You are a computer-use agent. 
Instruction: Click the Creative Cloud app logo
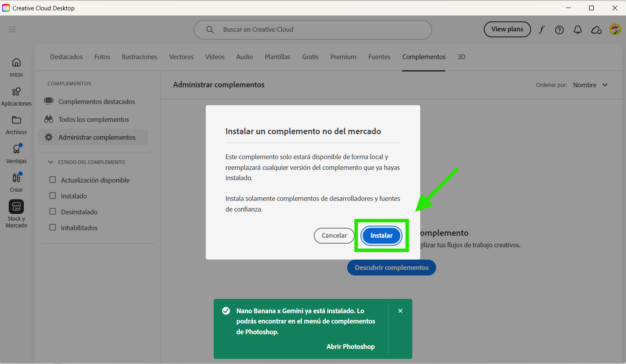coord(6,8)
